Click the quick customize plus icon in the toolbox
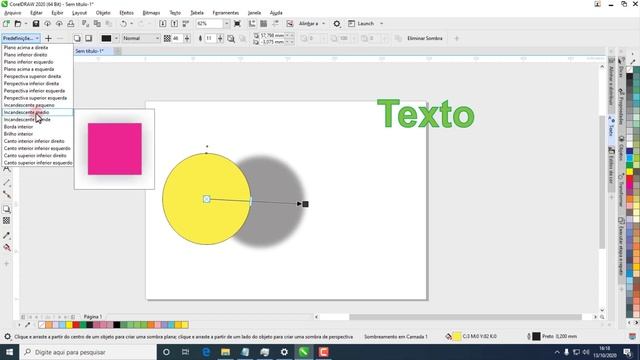The width and height of the screenshot is (640, 360). tap(7, 264)
